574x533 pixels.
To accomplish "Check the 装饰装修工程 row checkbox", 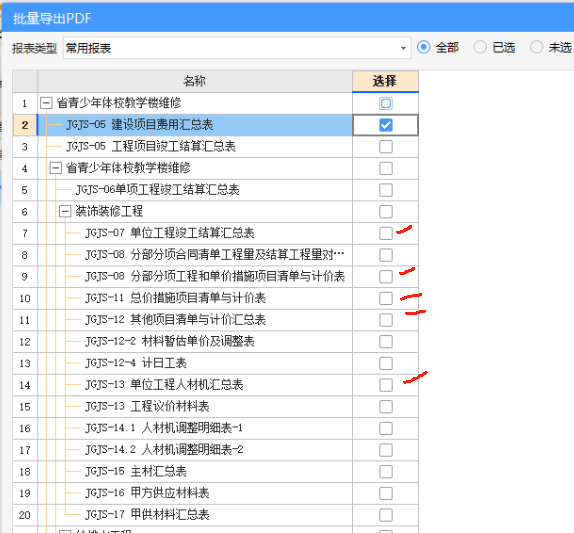I will tap(386, 212).
